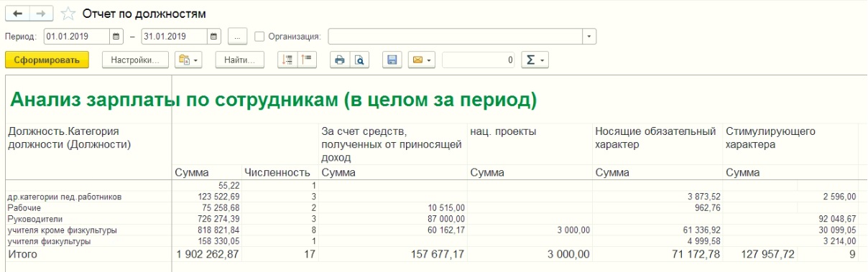
Task: Expand the report variants dropdown
Action: point(189,60)
